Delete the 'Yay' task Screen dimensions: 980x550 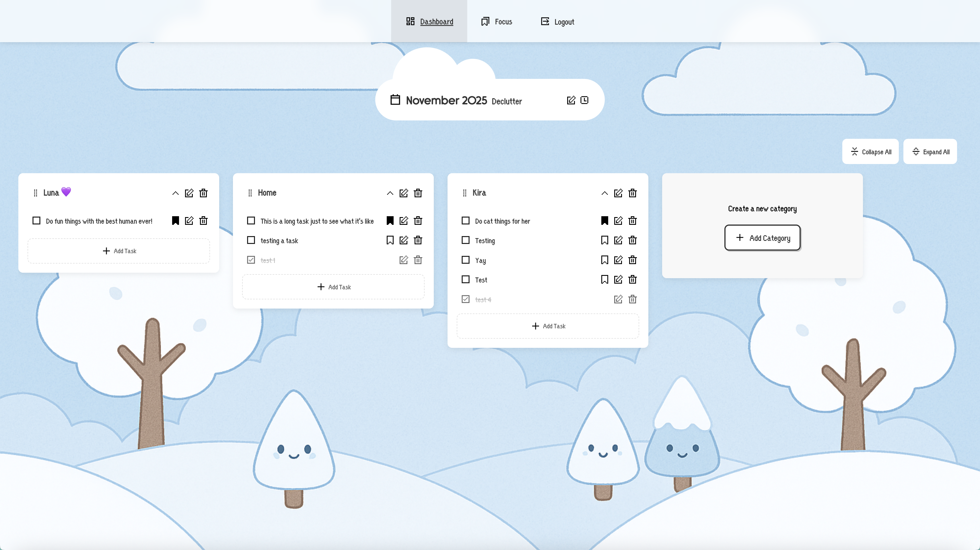click(x=632, y=260)
